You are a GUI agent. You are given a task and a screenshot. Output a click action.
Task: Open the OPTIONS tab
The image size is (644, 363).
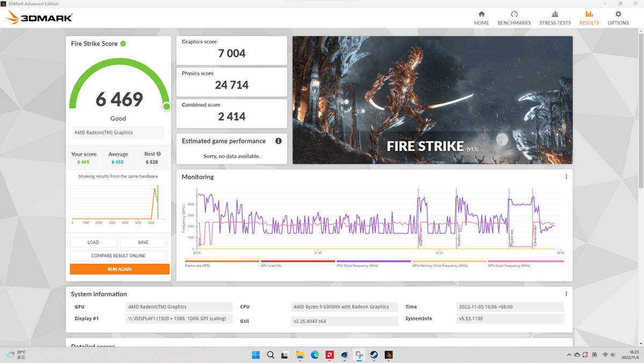(x=618, y=18)
